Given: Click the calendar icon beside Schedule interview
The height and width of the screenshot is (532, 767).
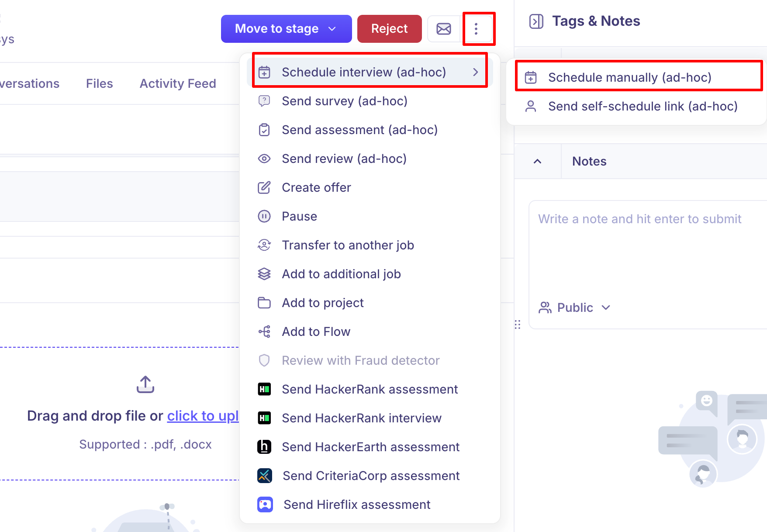Looking at the screenshot, I should [x=264, y=72].
